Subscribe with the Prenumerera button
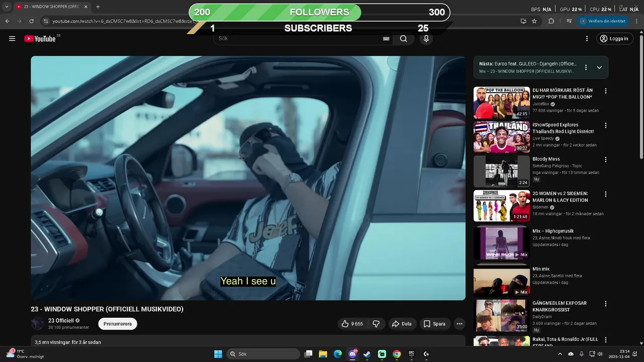The image size is (644, 362). [118, 324]
